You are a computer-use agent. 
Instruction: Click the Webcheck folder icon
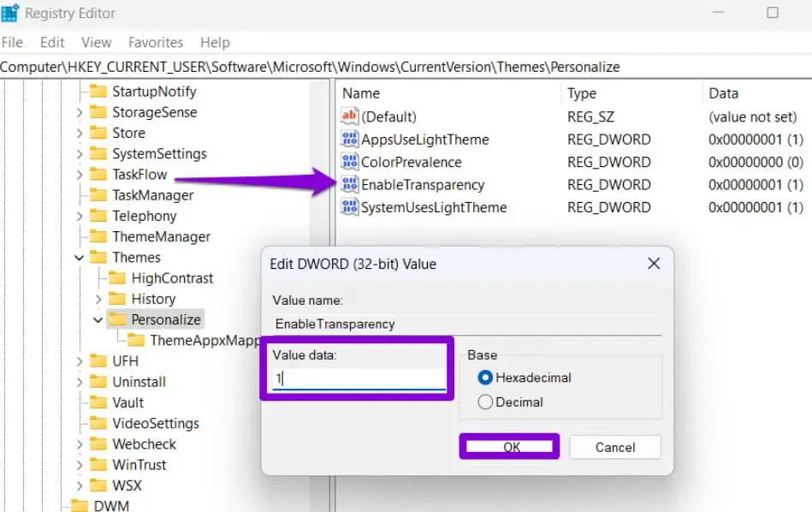pyautogui.click(x=98, y=444)
